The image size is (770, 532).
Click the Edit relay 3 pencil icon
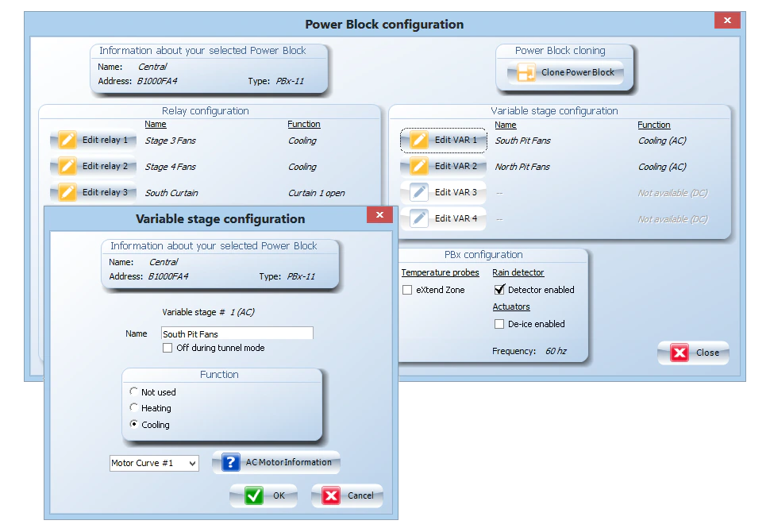click(67, 193)
